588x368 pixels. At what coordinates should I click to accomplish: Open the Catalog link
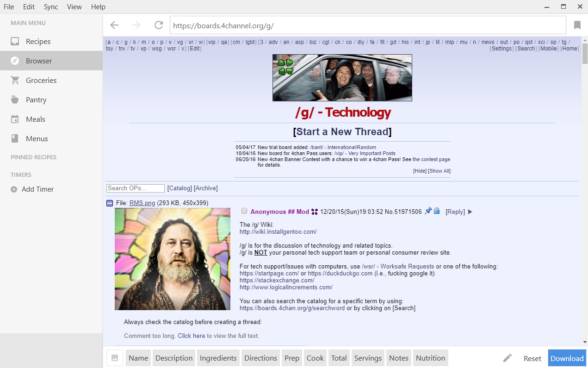tap(179, 188)
